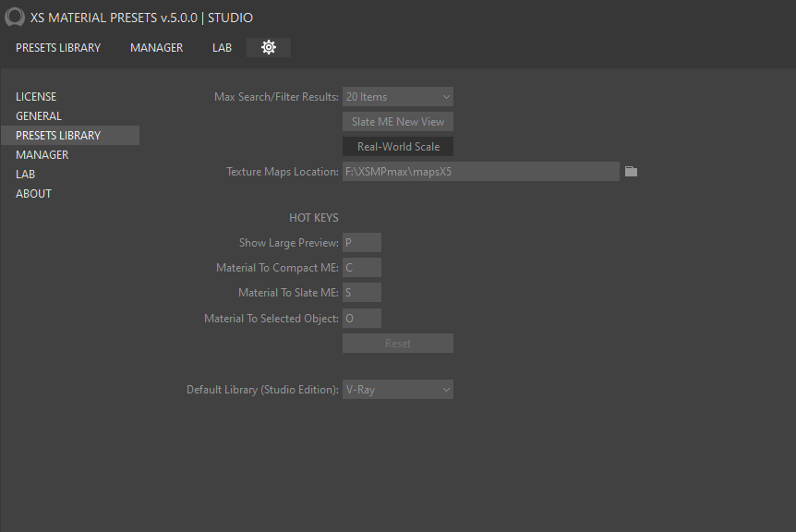
Task: Open the settings gear tab
Action: [269, 47]
